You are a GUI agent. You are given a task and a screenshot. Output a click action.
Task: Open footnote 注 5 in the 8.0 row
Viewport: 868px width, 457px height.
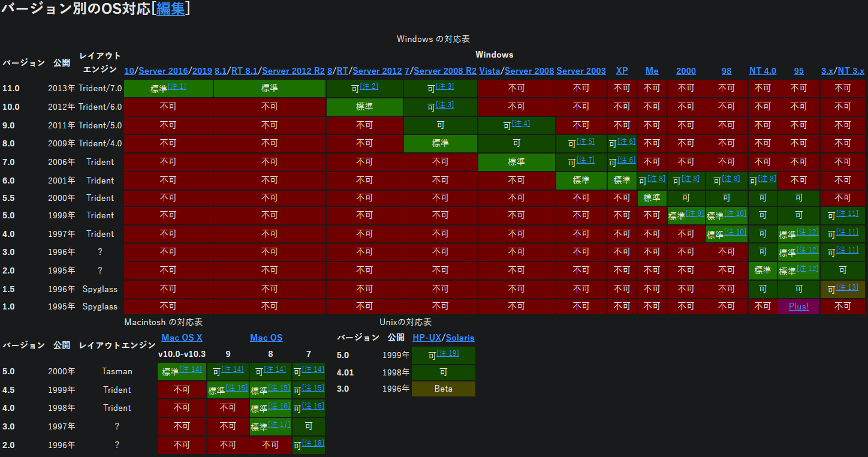[x=586, y=141]
